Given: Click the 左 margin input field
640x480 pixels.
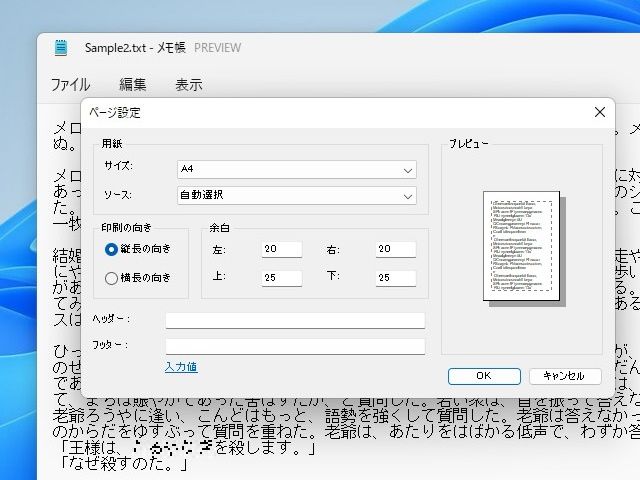Looking at the screenshot, I should 282,249.
